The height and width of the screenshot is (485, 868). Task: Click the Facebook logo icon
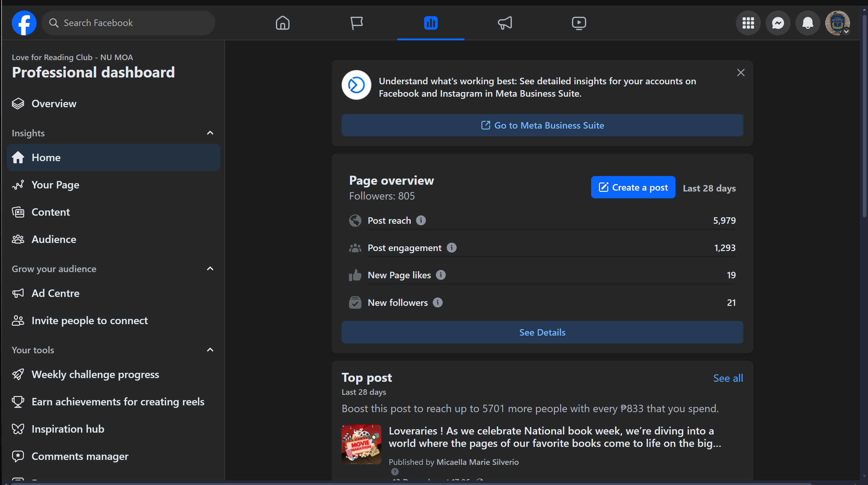(x=24, y=23)
